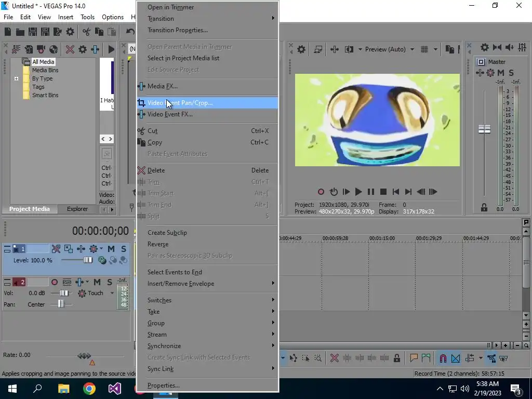
Task: Click the scissors Cut toolbar icon
Action: (87, 32)
